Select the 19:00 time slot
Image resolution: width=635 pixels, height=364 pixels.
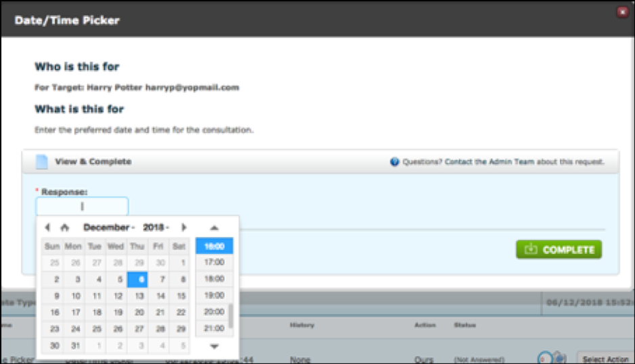(214, 295)
